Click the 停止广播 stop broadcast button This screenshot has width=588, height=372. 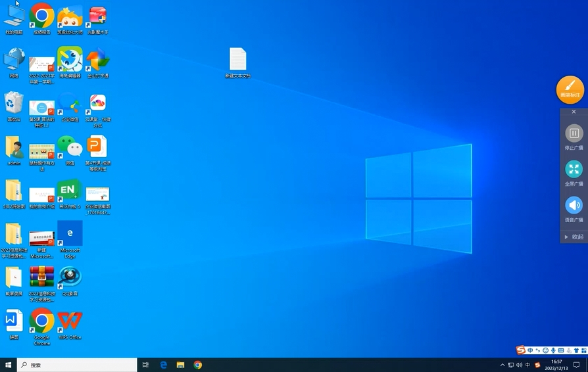point(574,137)
